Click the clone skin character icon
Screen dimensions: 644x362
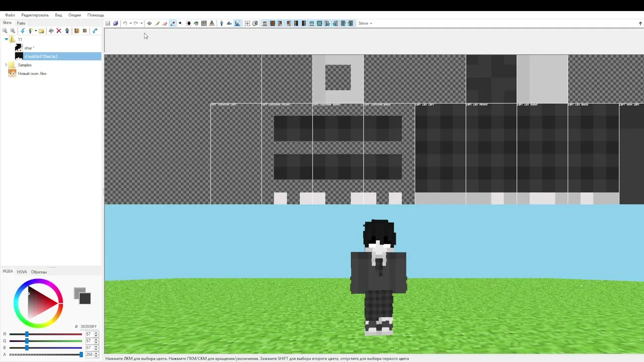click(67, 31)
